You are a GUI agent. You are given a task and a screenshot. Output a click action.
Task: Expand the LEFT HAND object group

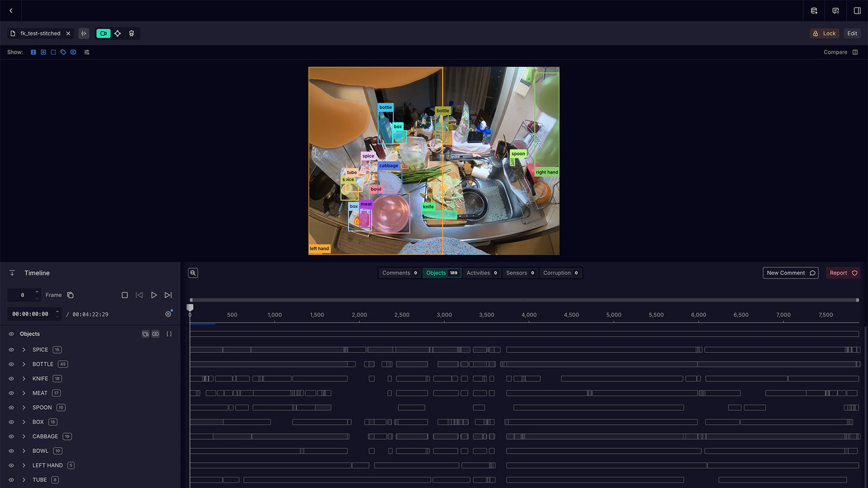coord(24,465)
